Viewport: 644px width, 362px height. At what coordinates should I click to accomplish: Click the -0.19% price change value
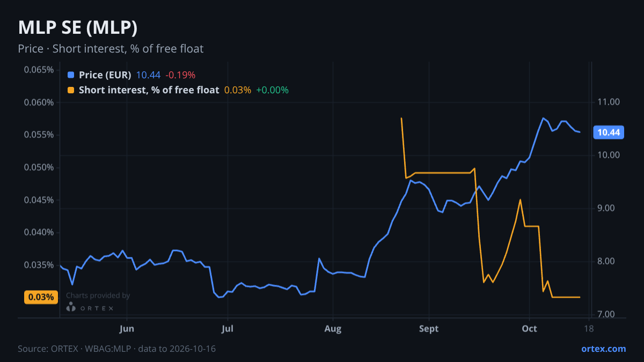point(180,75)
